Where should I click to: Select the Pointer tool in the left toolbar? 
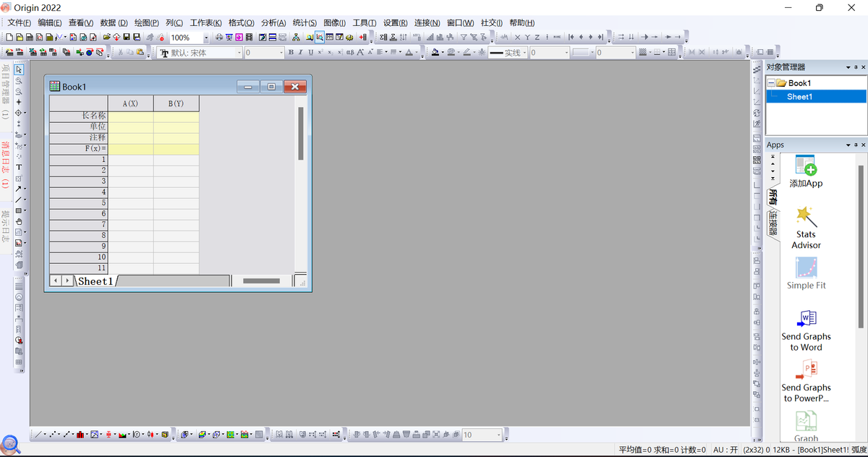coord(20,70)
